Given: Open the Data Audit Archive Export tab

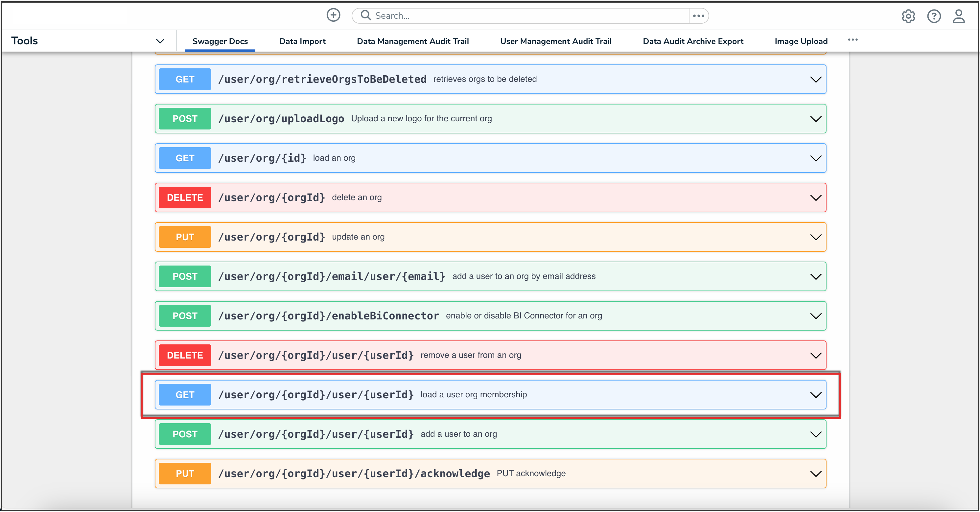Looking at the screenshot, I should (x=693, y=41).
